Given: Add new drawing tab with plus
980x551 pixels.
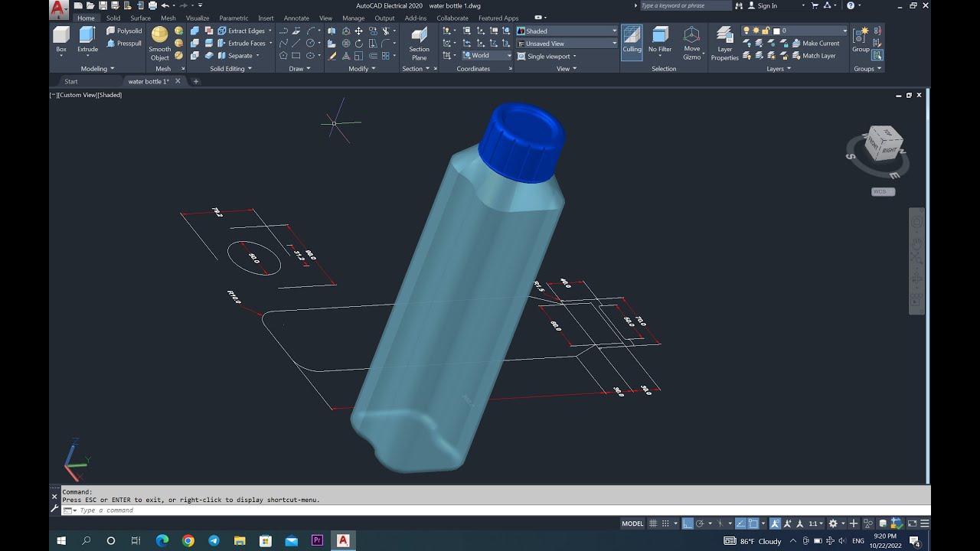Looking at the screenshot, I should (195, 81).
